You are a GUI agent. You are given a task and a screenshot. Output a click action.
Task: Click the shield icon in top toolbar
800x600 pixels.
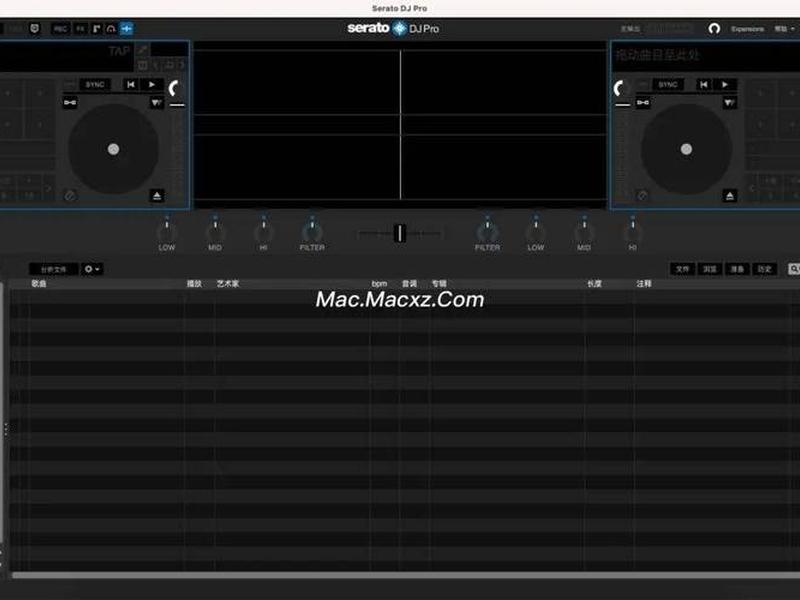[x=35, y=29]
